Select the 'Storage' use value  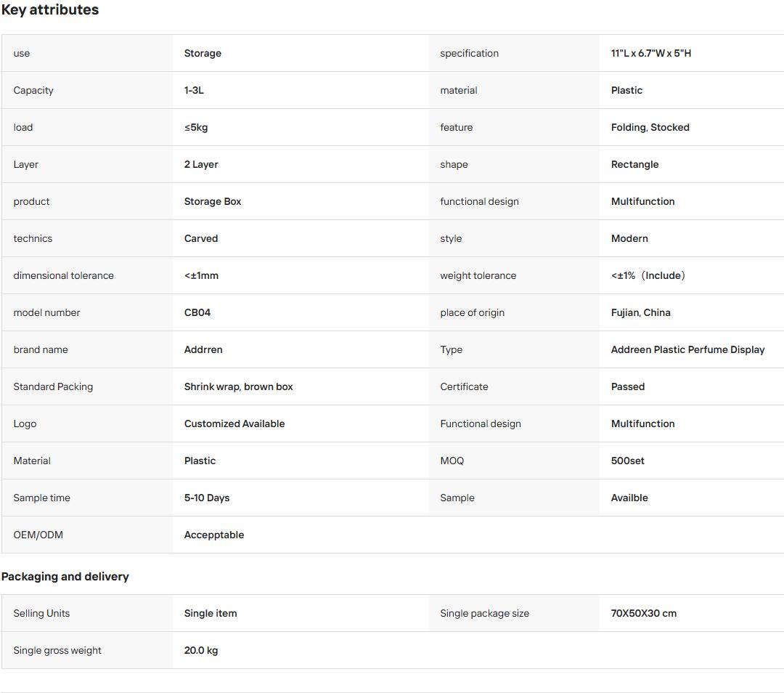(x=203, y=53)
